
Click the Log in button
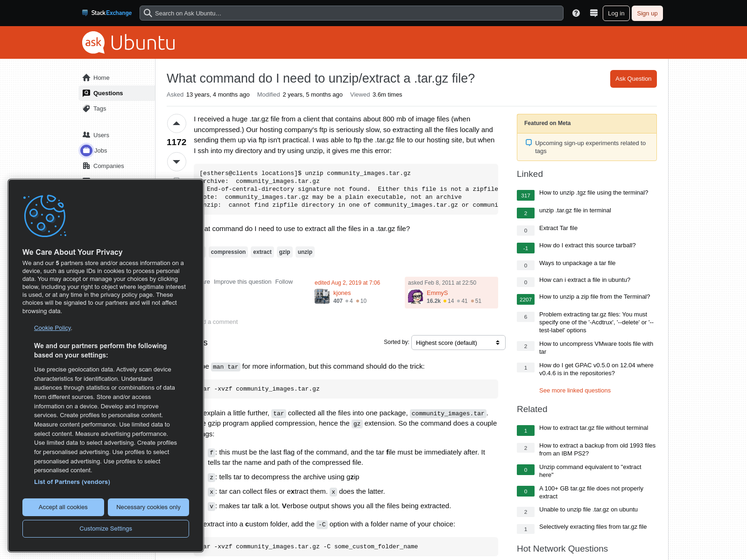(616, 13)
